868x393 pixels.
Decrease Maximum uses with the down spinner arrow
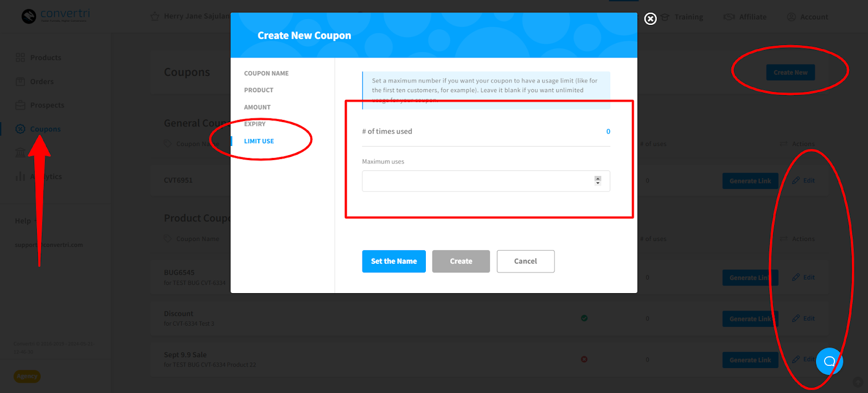point(598,183)
